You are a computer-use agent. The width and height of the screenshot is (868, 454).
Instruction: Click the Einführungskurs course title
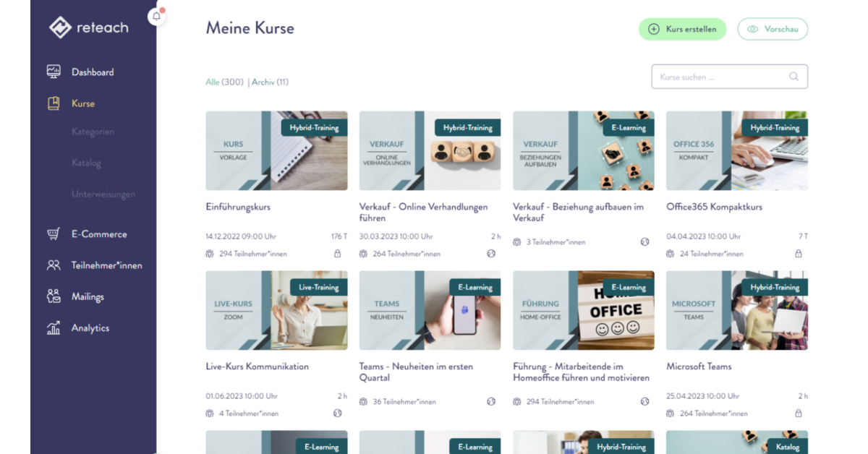(x=238, y=207)
